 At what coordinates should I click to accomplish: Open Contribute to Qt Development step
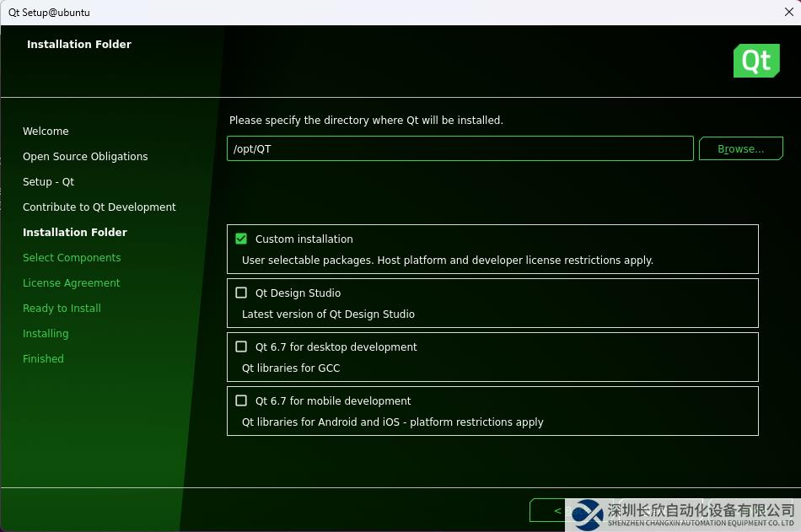(x=99, y=207)
